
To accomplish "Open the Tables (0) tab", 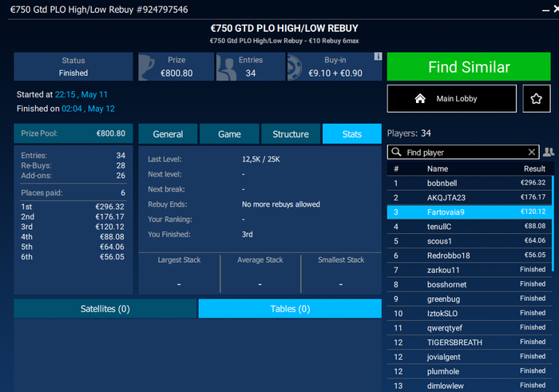I will [x=290, y=309].
